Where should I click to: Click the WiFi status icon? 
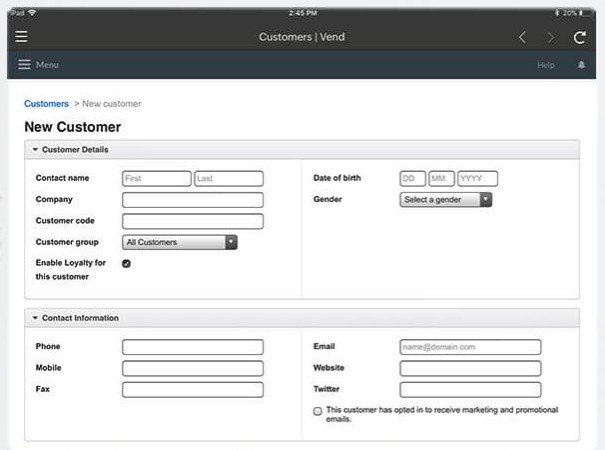click(x=32, y=13)
